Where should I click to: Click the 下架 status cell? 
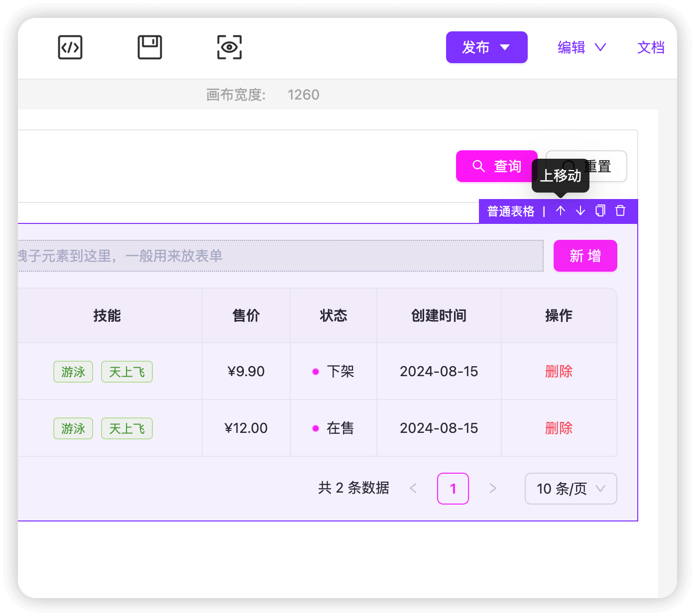coord(334,371)
